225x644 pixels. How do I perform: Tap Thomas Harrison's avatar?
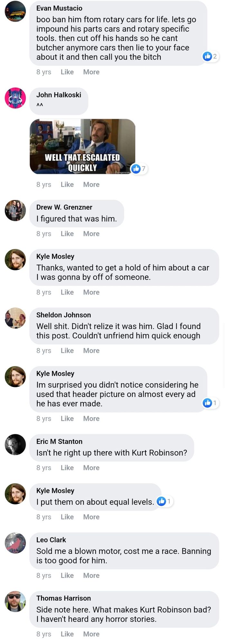(15, 601)
